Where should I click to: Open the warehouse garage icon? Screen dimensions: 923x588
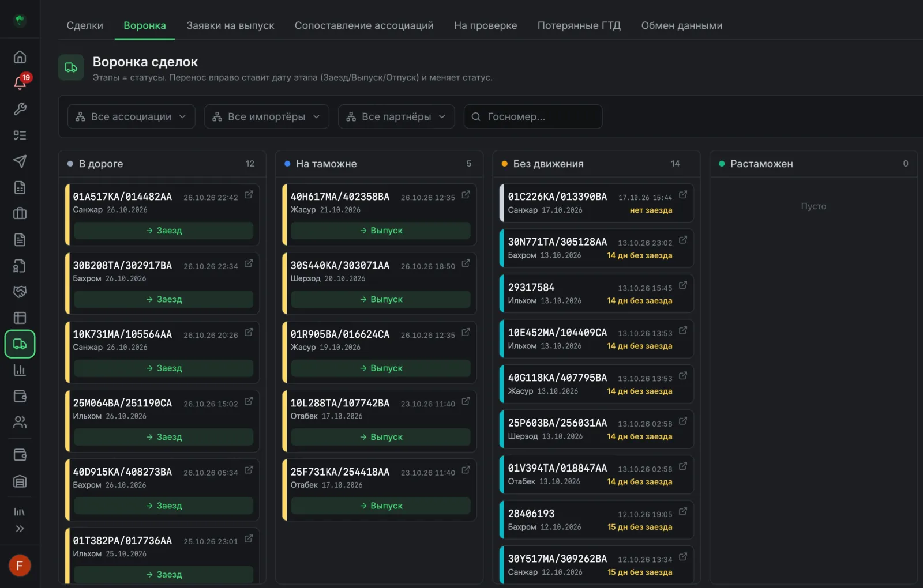coord(20,481)
